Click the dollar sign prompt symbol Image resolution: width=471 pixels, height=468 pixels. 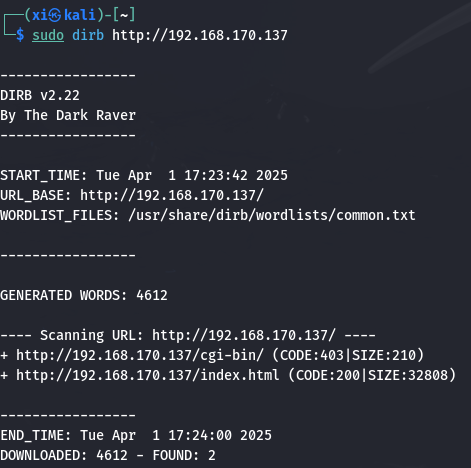(x=20, y=35)
